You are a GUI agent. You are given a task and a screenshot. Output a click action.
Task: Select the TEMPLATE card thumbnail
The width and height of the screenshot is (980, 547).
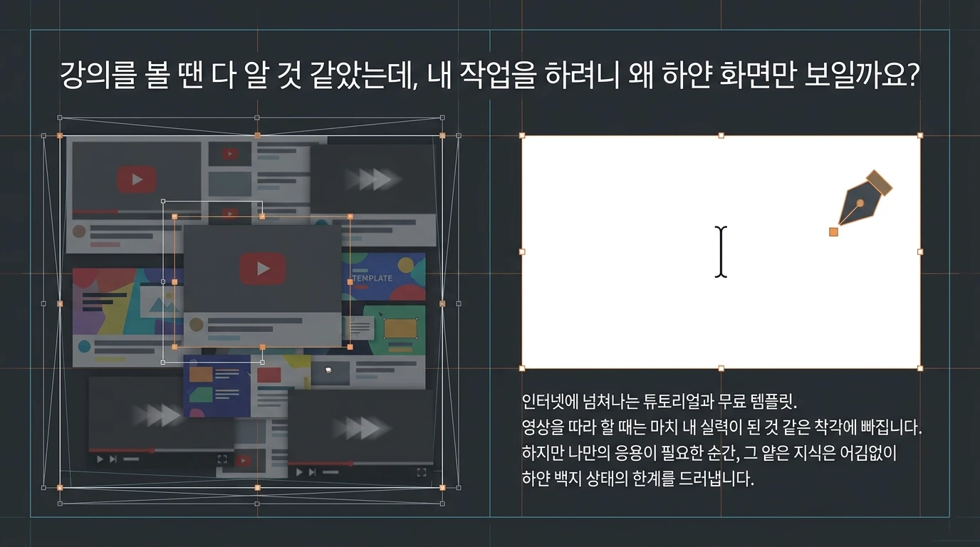coord(383,276)
